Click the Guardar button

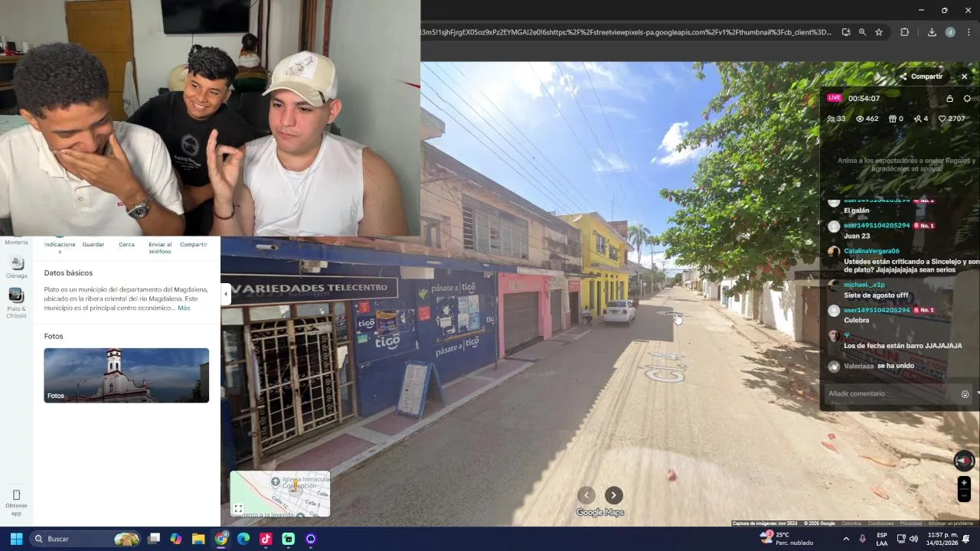pos(93,245)
